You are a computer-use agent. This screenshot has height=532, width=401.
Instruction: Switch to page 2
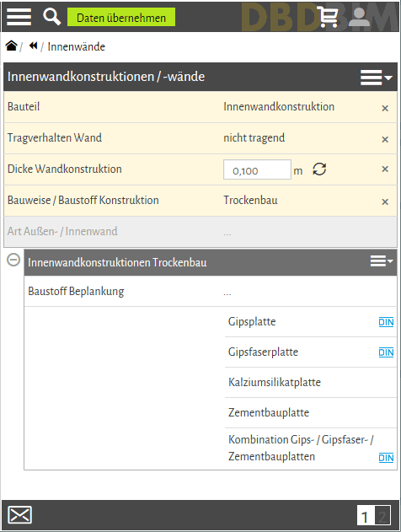(x=382, y=516)
